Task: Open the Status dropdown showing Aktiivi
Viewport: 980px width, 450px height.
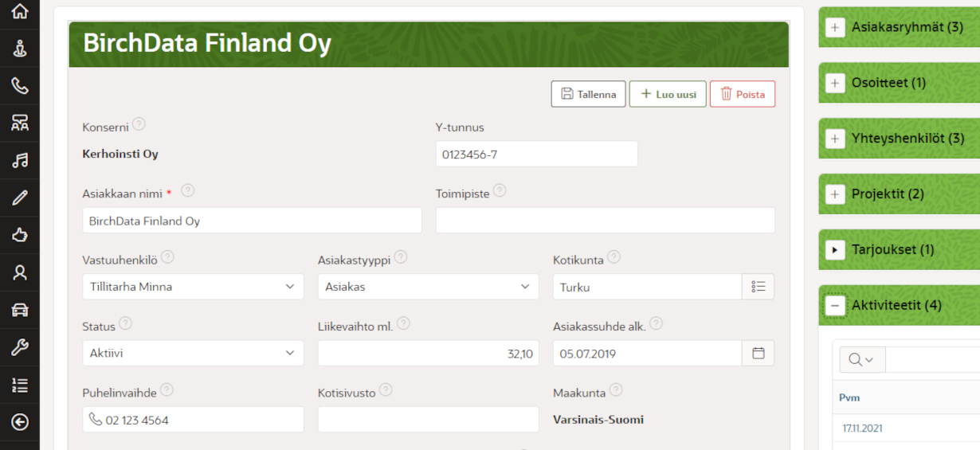Action: (193, 353)
